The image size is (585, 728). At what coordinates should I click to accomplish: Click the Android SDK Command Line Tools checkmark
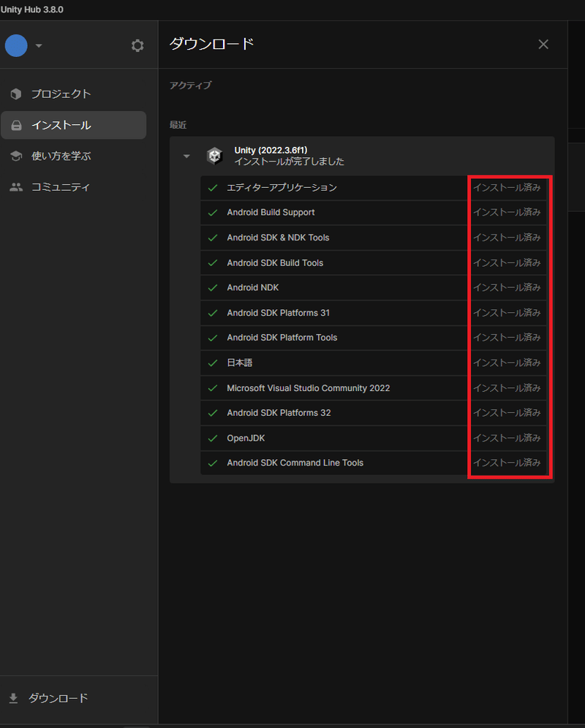point(213,463)
